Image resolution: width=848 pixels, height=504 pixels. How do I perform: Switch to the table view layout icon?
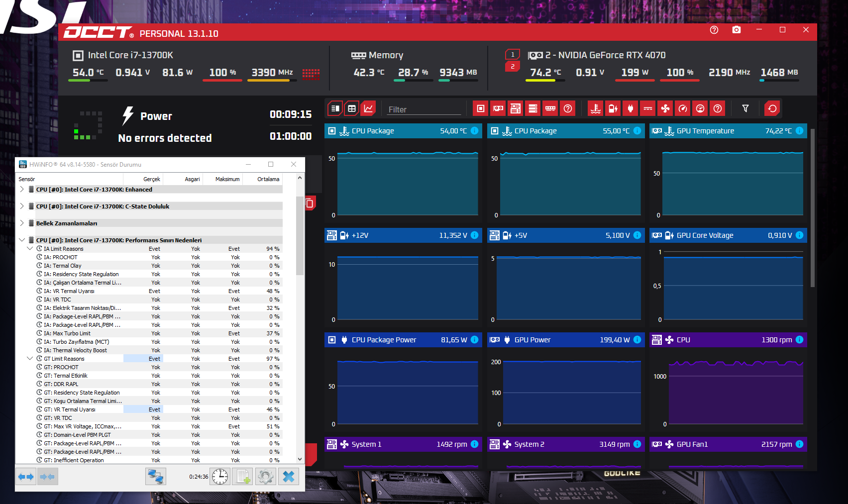[352, 108]
